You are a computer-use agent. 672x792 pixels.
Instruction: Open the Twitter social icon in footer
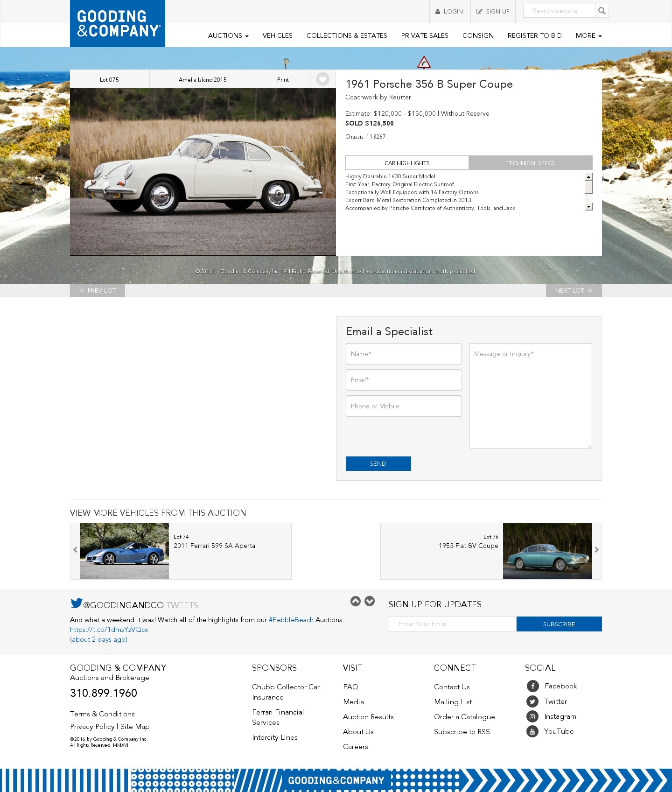coord(532,701)
